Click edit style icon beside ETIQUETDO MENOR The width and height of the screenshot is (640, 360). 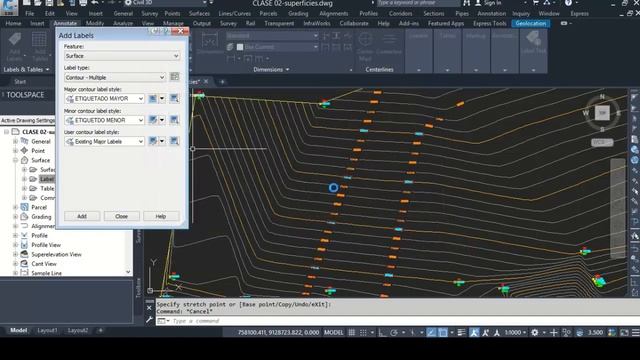pyautogui.click(x=153, y=120)
